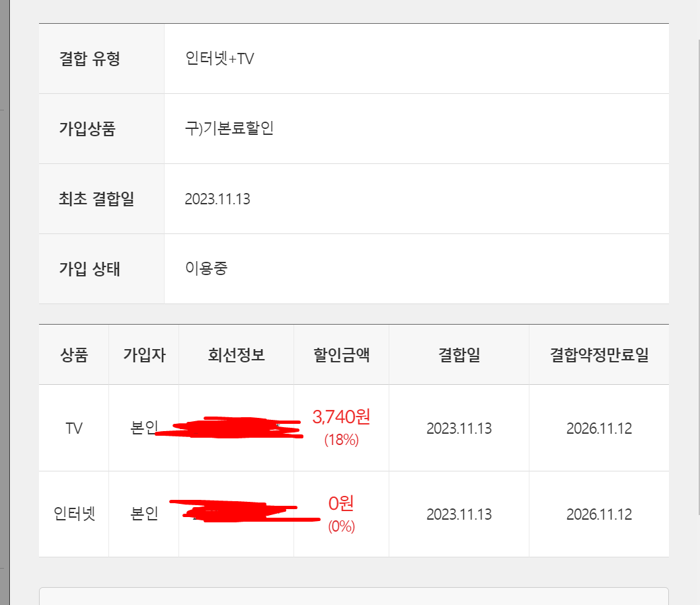
Task: Click the 3,740원 discount amount
Action: coord(342,417)
